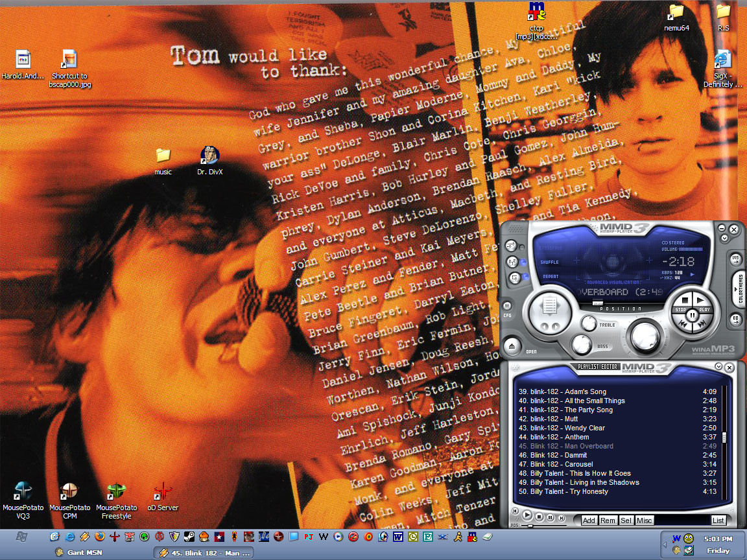Screen dimensions: 747x560
Task: Select playlist track "45. Blink 182 - Man Overboard"
Action: pos(617,446)
